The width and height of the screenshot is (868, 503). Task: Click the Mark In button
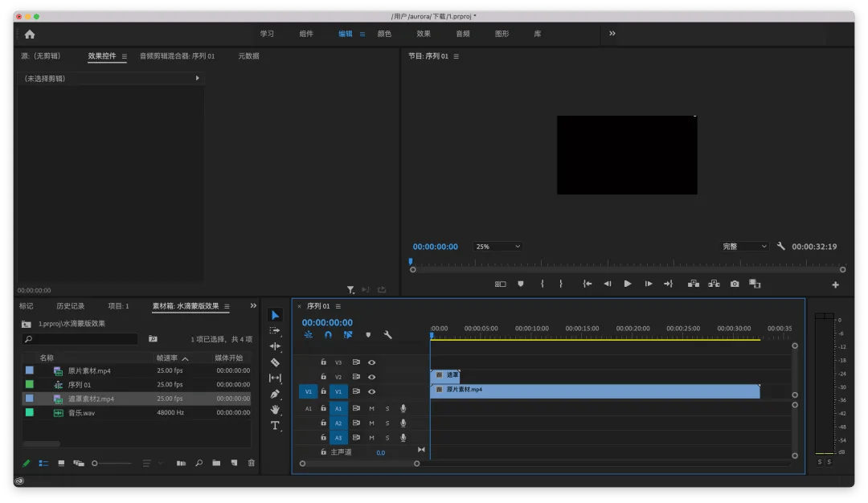tap(542, 284)
